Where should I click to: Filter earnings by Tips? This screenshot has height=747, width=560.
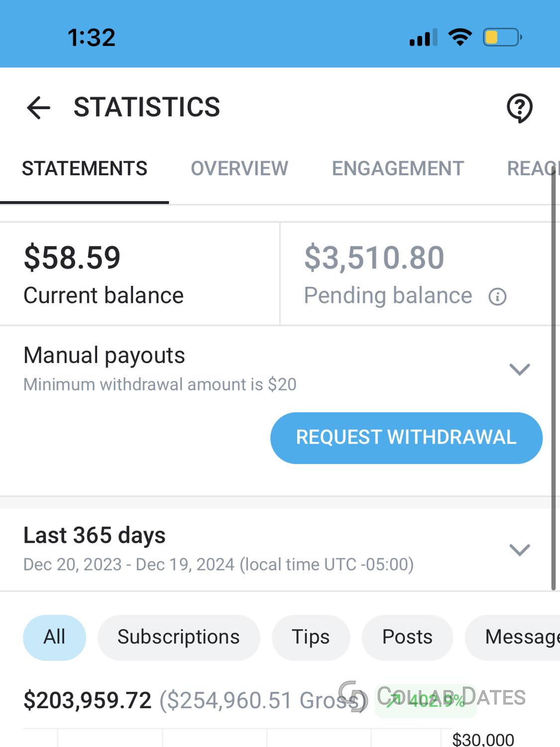point(311,637)
